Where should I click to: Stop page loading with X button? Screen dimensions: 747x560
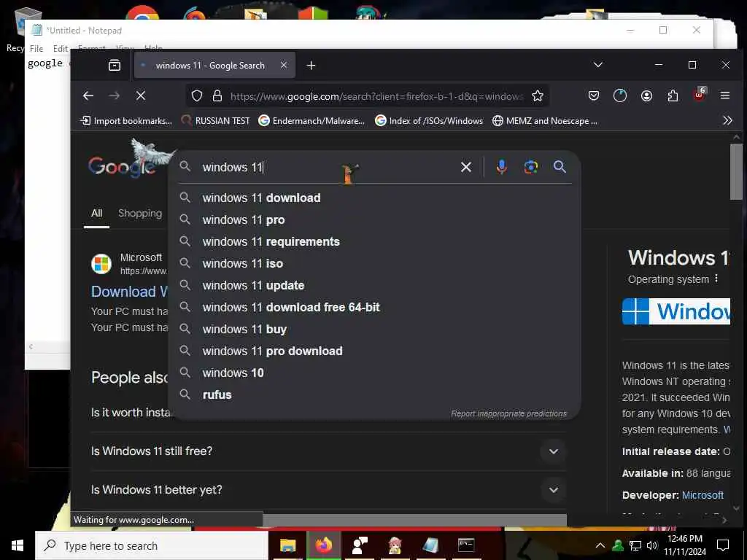point(141,96)
